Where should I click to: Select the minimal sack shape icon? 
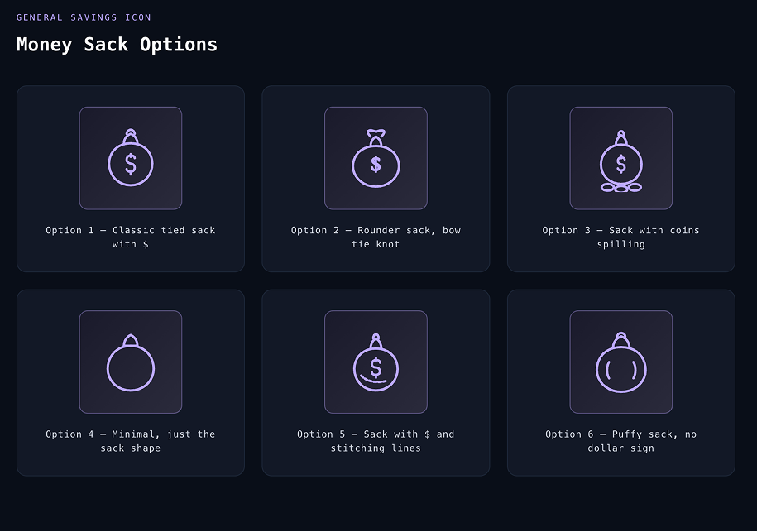(130, 362)
